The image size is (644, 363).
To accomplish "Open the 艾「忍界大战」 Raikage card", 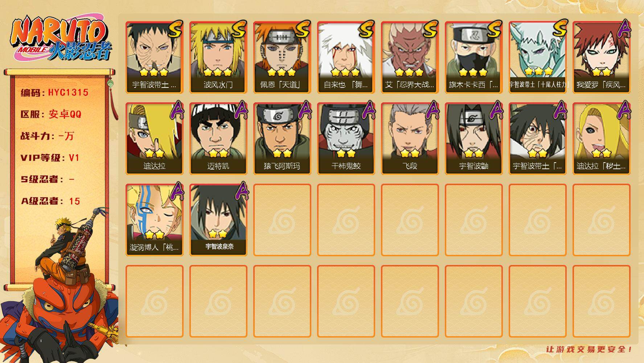I will point(410,57).
